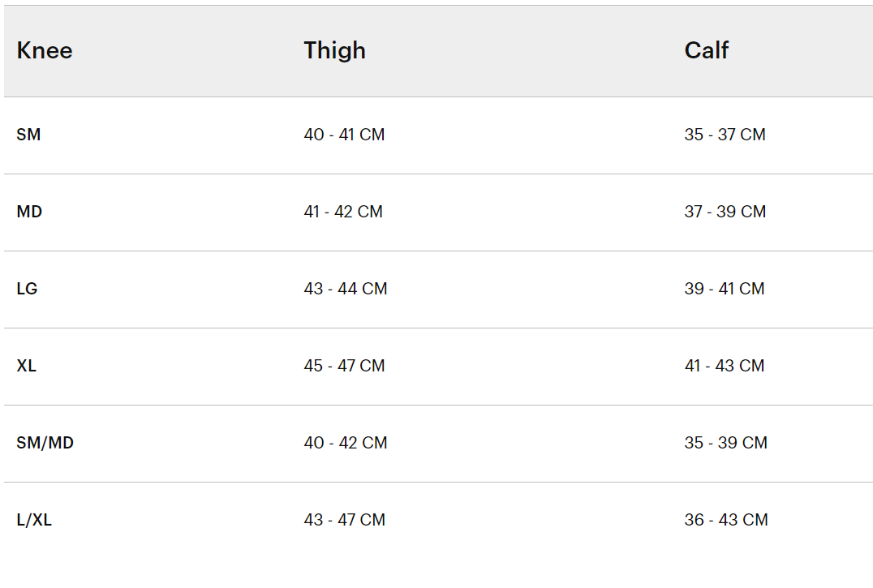Select the L/XL size row label
873x588 pixels.
click(34, 520)
